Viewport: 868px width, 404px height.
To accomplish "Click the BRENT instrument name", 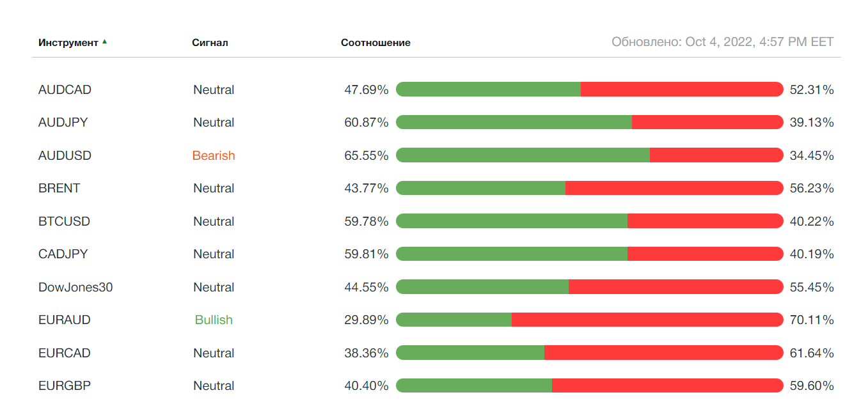I will (x=59, y=189).
